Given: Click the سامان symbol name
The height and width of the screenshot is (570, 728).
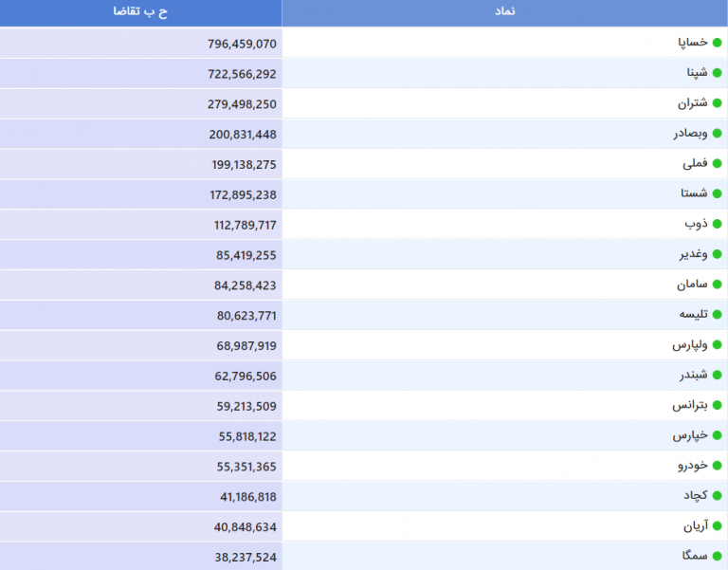Looking at the screenshot, I should [x=692, y=285].
